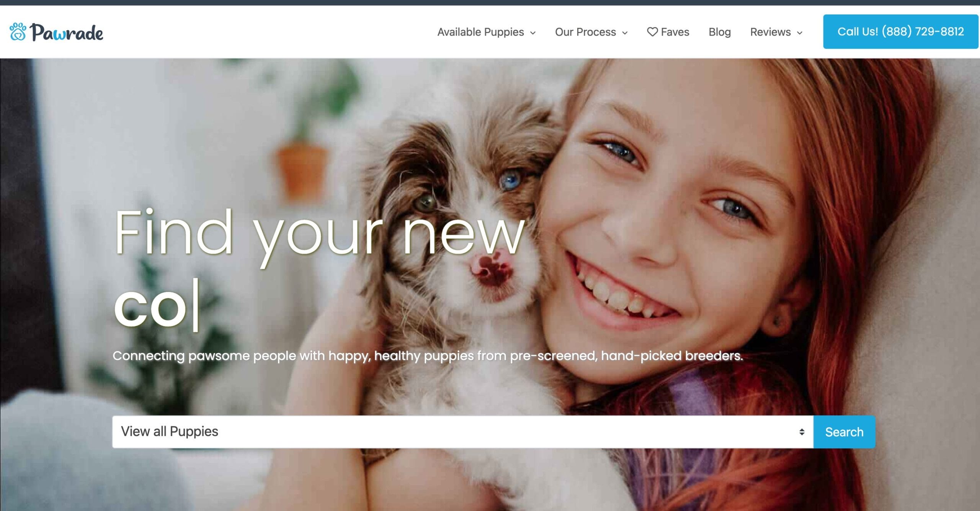Expand the Reviews chevron arrow

coord(800,33)
